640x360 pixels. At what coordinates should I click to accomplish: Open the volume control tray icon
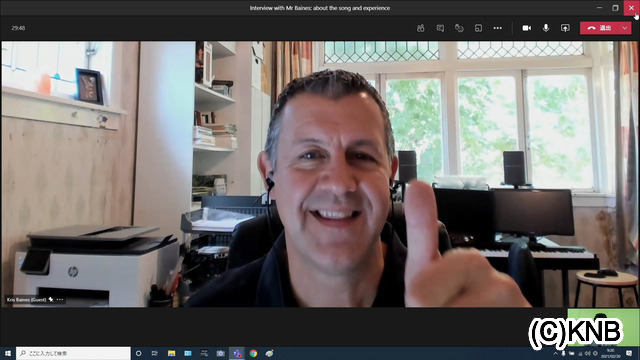[587, 353]
